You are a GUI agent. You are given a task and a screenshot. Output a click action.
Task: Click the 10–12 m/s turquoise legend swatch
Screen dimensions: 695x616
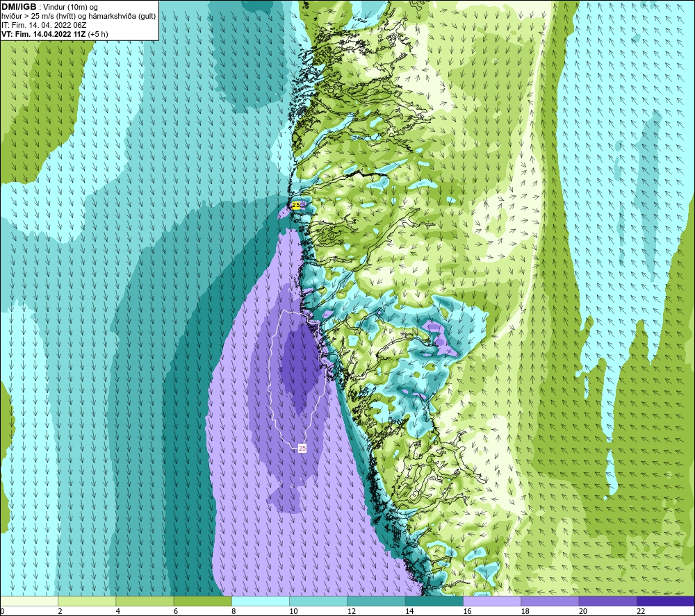tap(318, 601)
